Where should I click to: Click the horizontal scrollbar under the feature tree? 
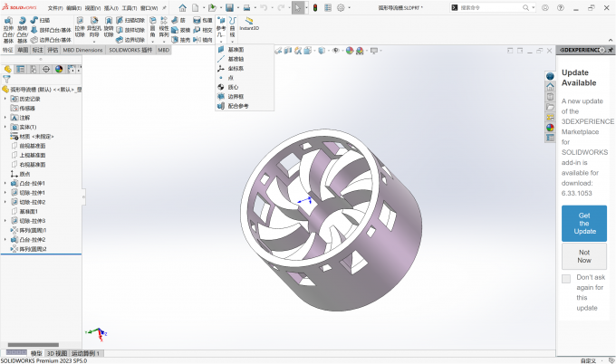click(34, 345)
